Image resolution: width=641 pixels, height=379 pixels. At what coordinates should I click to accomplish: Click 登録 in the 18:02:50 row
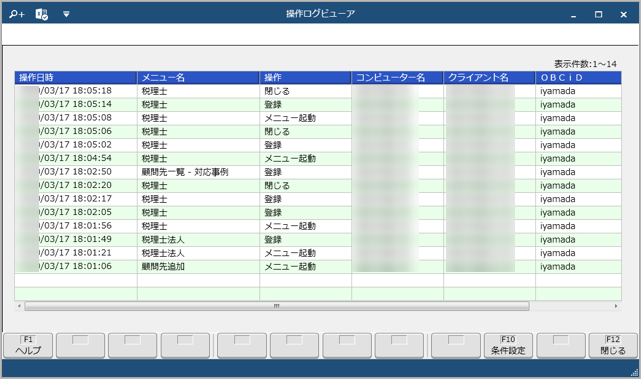[273, 172]
